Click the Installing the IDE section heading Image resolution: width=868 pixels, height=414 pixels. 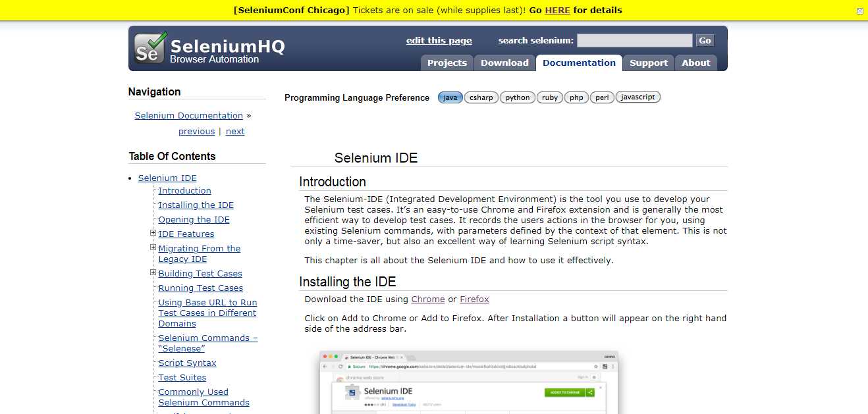pos(348,282)
